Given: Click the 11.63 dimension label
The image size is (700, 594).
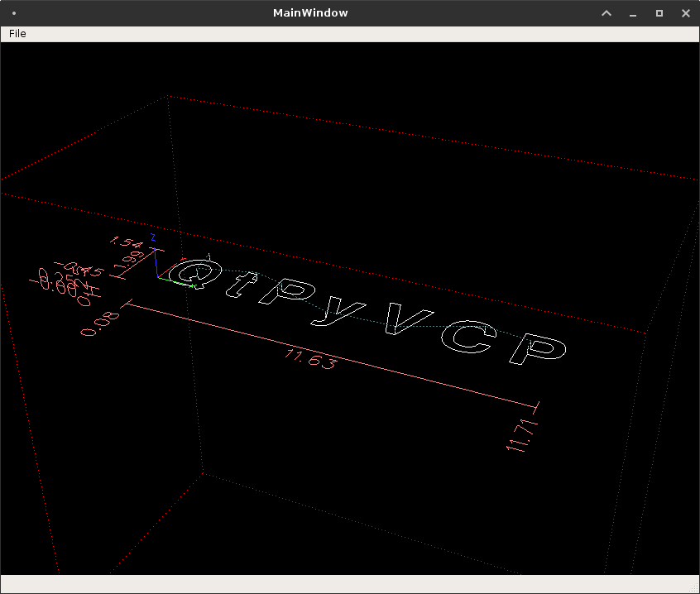Looking at the screenshot, I should [310, 359].
